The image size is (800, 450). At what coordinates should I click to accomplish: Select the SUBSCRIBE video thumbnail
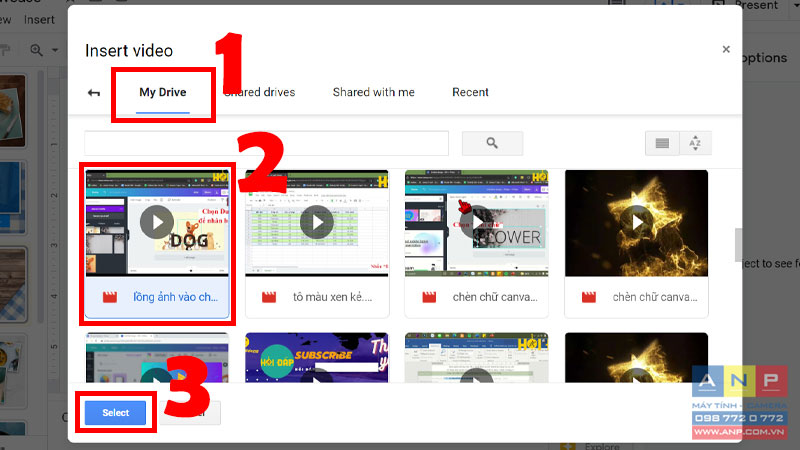point(317,358)
